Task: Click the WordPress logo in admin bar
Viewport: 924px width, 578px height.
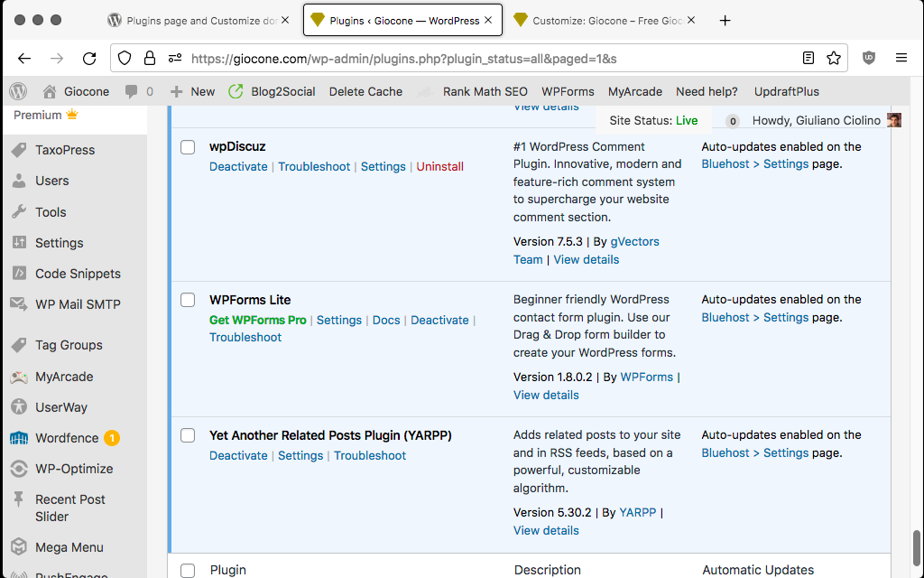Action: point(18,91)
